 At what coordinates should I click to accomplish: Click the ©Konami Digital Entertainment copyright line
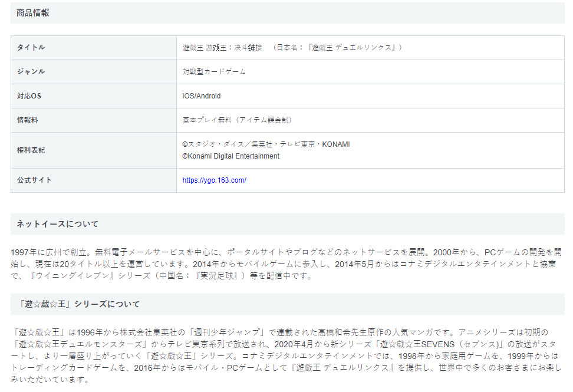point(231,156)
